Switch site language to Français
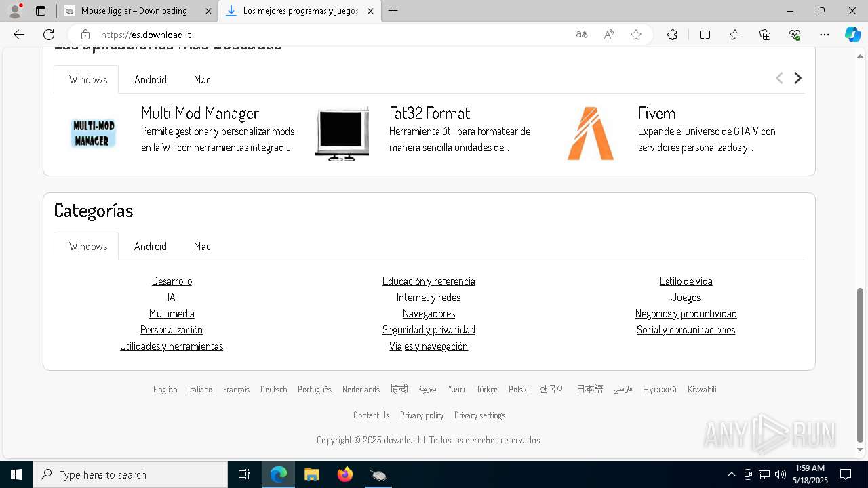The image size is (868, 488). (x=236, y=389)
